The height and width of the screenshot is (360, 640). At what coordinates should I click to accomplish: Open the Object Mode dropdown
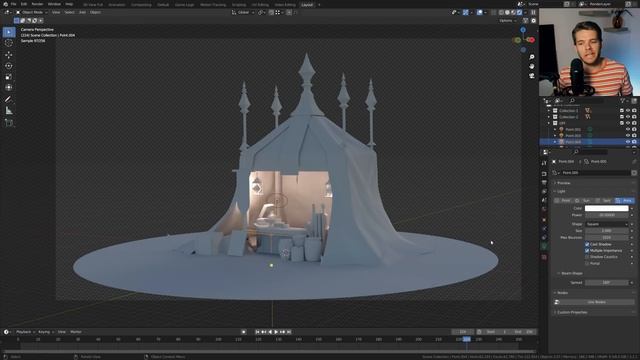(32, 12)
